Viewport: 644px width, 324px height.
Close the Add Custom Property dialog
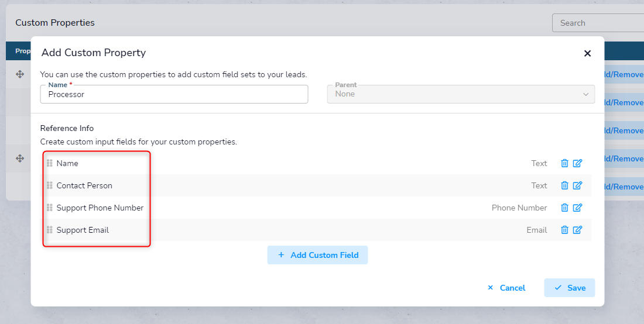[x=587, y=53]
